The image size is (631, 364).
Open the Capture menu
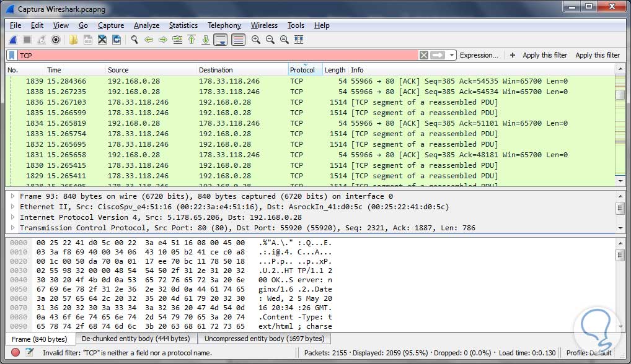coord(111,25)
